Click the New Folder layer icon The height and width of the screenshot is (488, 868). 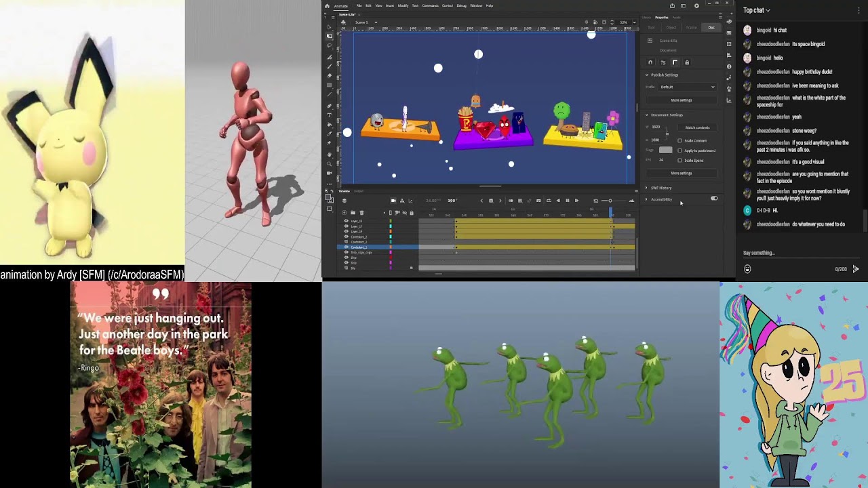pyautogui.click(x=353, y=213)
